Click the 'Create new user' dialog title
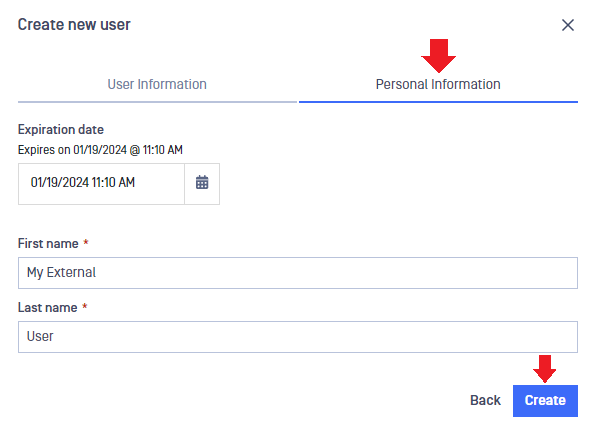This screenshot has height=430, width=593. [x=74, y=25]
